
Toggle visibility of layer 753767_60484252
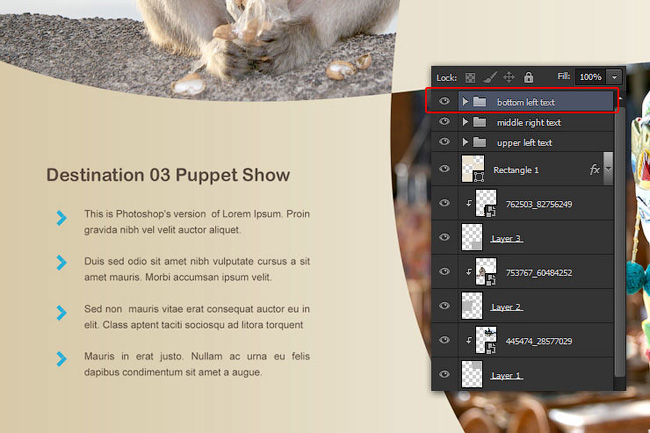444,271
